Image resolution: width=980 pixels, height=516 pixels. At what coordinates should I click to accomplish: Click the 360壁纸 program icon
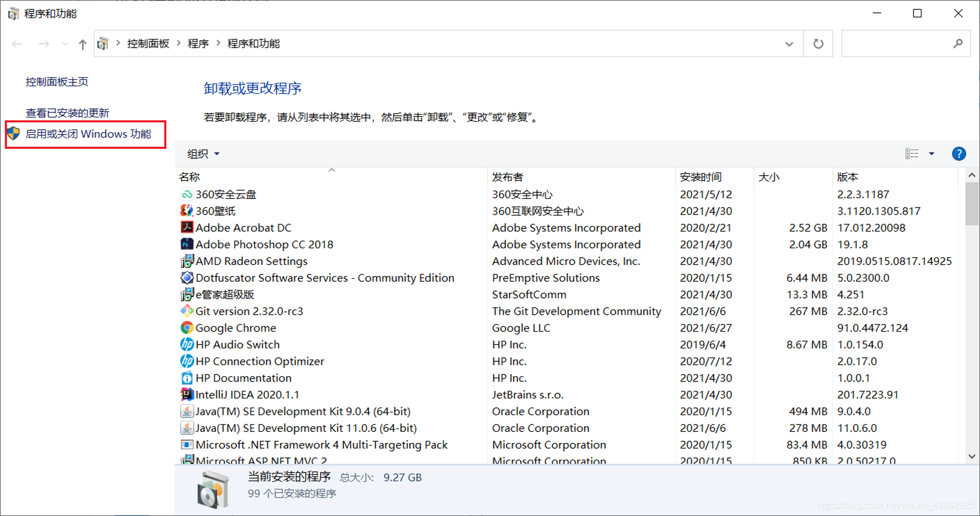pyautogui.click(x=187, y=211)
